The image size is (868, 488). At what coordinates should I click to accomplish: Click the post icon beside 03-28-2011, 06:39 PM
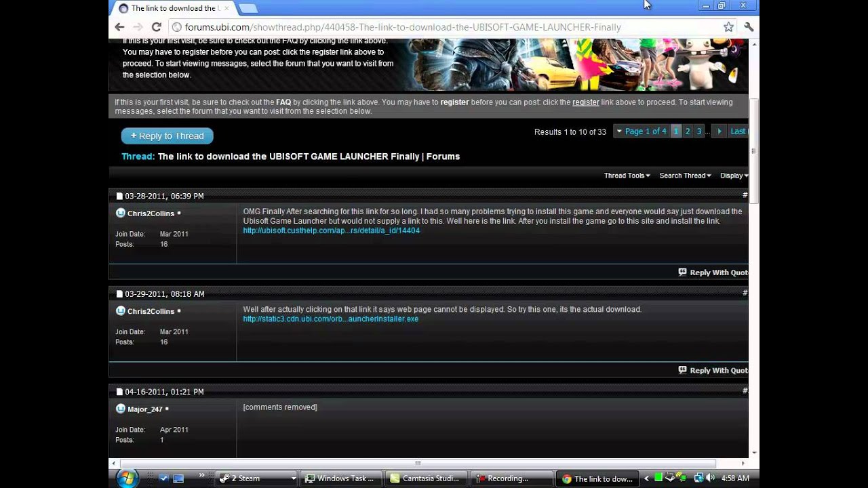(x=119, y=196)
